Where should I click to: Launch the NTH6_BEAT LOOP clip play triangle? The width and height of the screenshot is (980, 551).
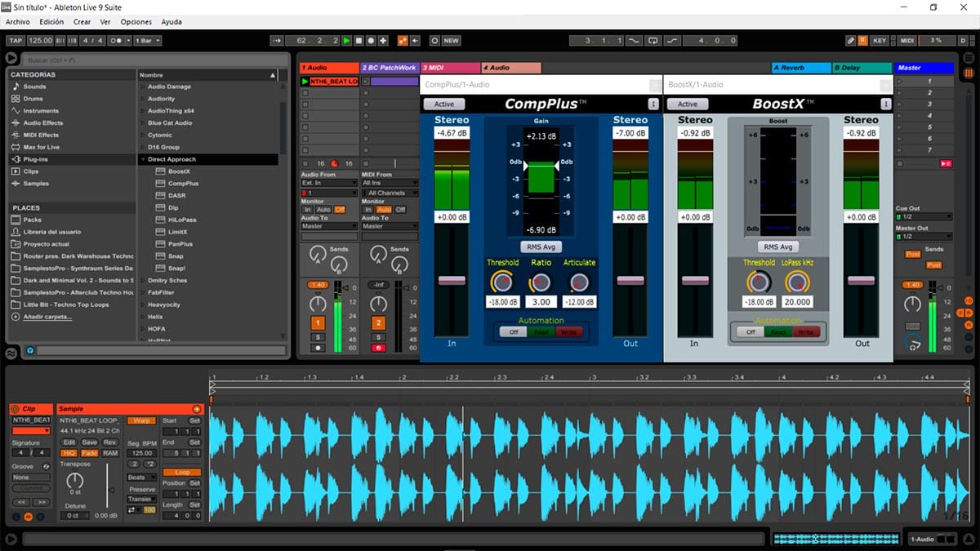coord(305,82)
